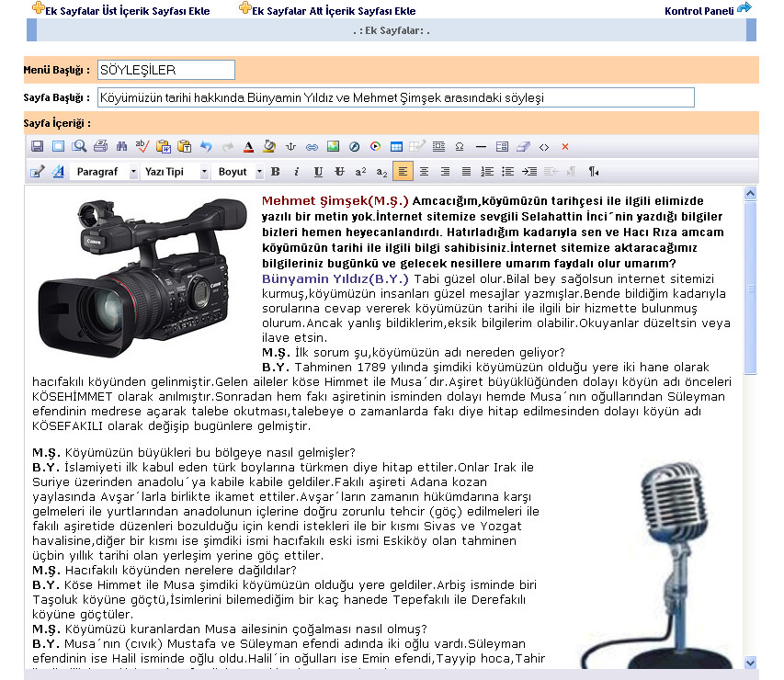
Task: Click the grayed Redo arrow
Action: click(228, 146)
